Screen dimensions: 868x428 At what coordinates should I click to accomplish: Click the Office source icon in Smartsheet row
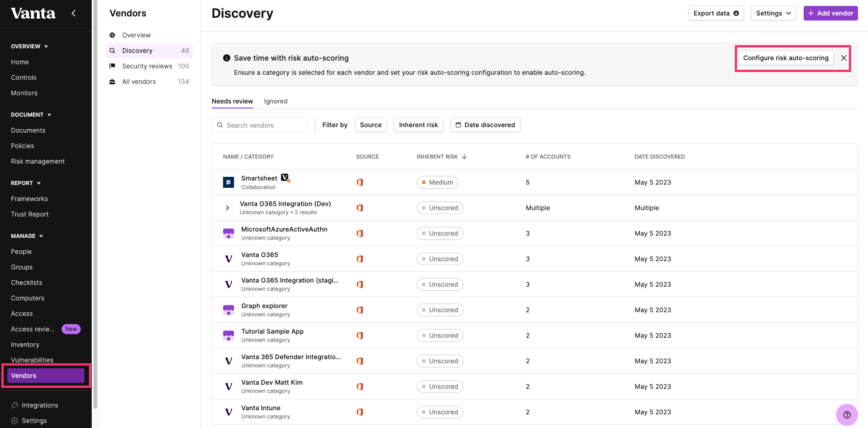pyautogui.click(x=360, y=182)
